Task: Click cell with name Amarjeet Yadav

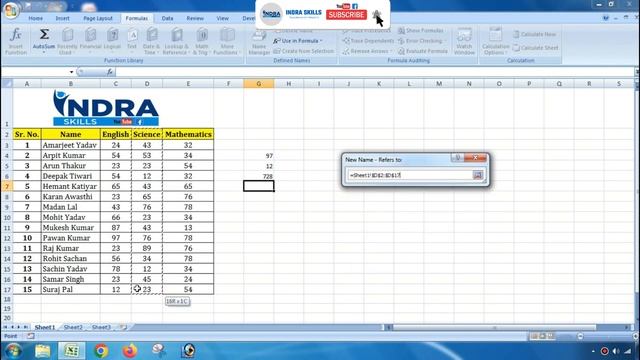Action: 71,145
